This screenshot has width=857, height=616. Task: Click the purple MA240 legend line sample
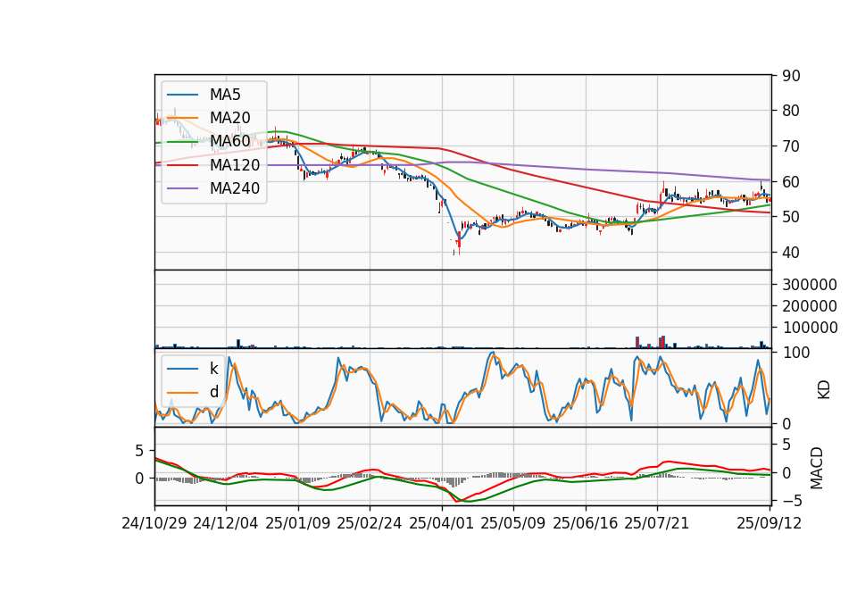click(x=183, y=188)
